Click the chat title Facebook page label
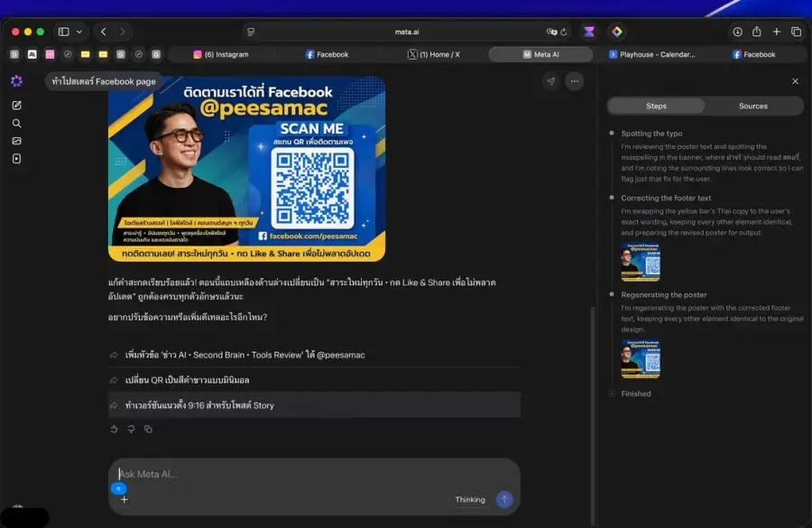 (104, 81)
